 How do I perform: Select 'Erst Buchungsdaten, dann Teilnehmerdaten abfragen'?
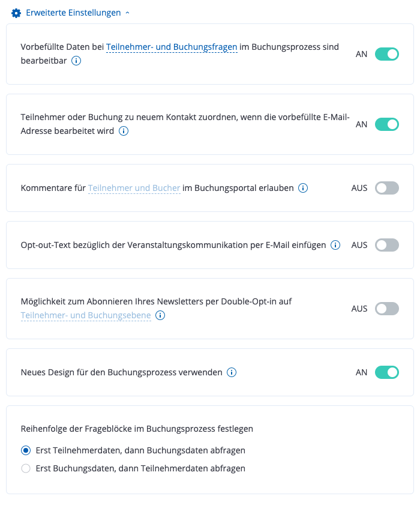(26, 468)
